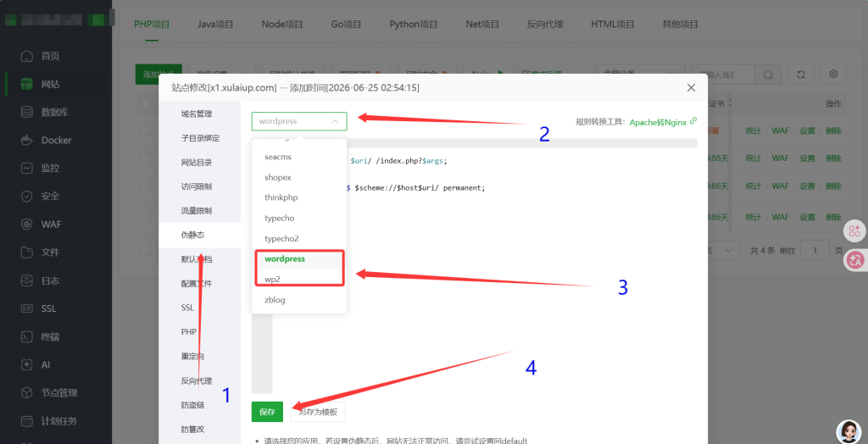Open the 配置文件 dialog menu item
Viewport: 868px width, 444px height.
point(196,284)
